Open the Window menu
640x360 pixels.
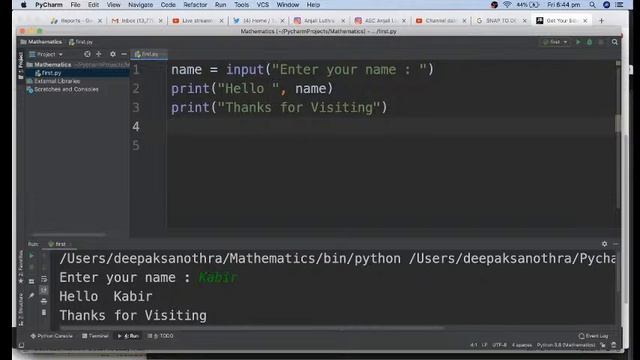point(288,5)
